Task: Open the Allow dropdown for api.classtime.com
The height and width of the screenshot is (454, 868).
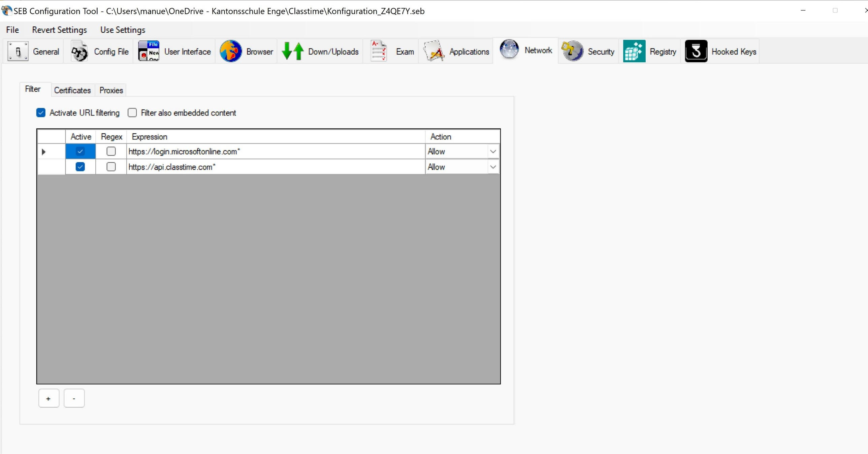Action: pos(493,166)
